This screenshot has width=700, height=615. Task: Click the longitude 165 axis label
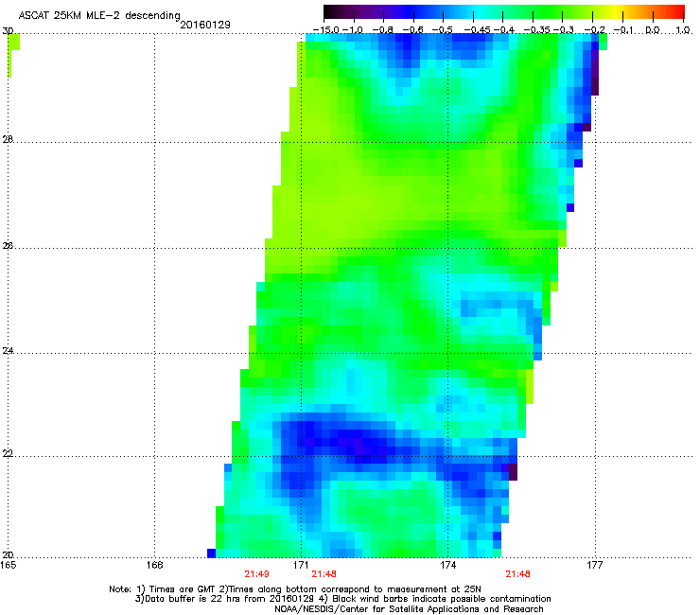[9, 565]
